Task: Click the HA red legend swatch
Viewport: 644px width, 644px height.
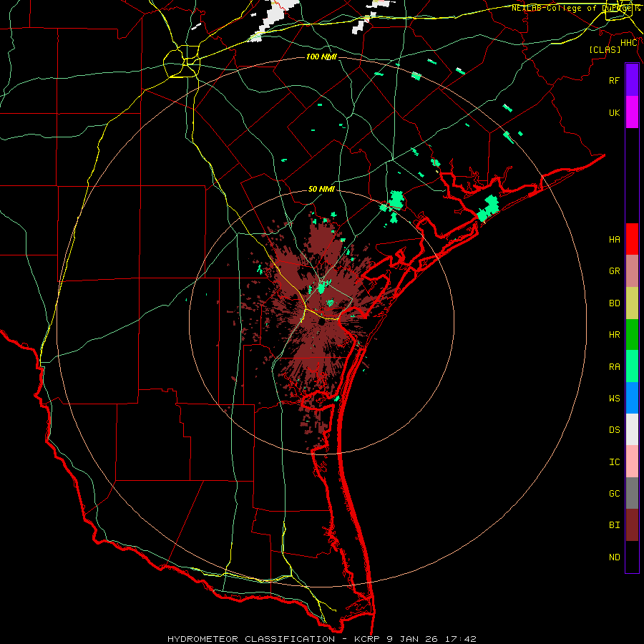Action: (x=632, y=239)
